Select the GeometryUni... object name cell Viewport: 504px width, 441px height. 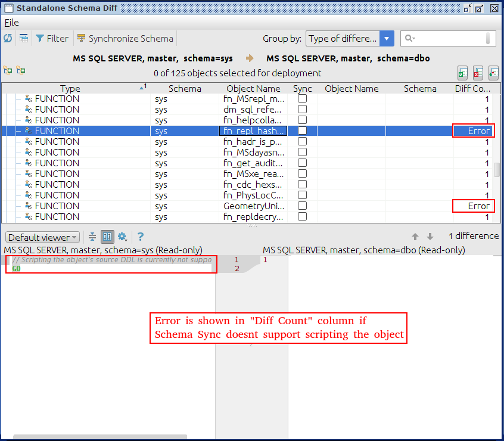tap(253, 206)
